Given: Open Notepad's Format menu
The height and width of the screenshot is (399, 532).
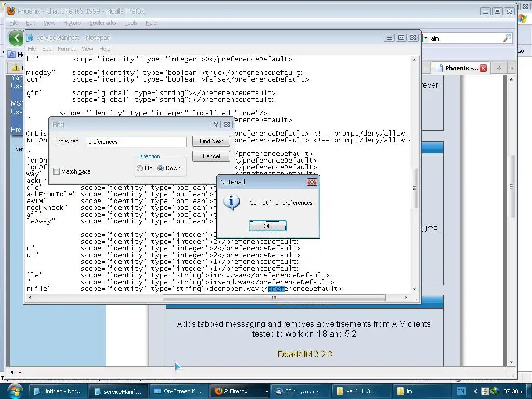Looking at the screenshot, I should pyautogui.click(x=66, y=49).
